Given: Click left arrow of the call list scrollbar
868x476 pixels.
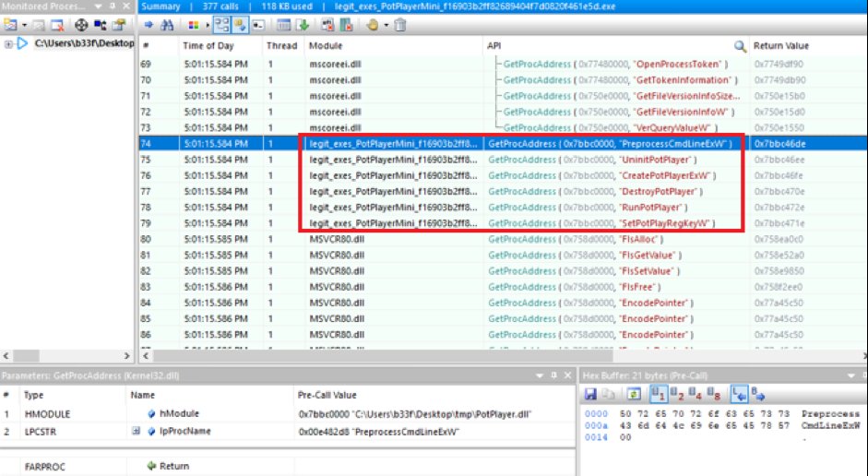Looking at the screenshot, I should [146, 356].
